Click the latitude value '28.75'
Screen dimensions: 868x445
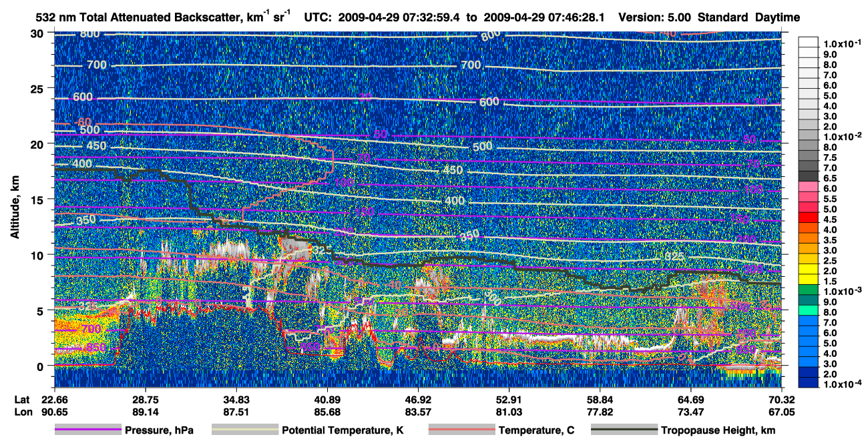pos(146,400)
